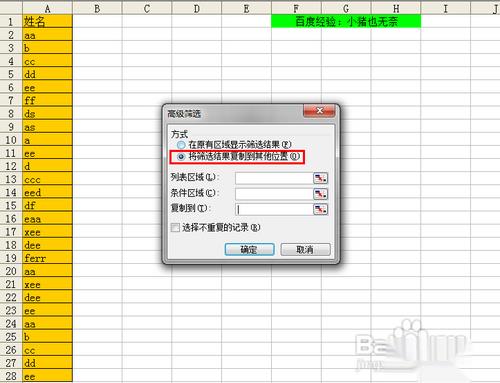This screenshot has height=383, width=500.
Task: Click cell A10 containing a
Action: (47, 140)
